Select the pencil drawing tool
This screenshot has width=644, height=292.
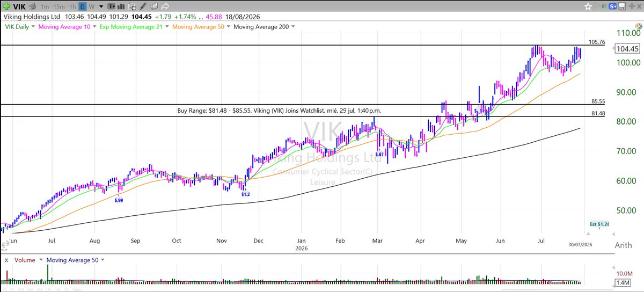click(x=143, y=6)
